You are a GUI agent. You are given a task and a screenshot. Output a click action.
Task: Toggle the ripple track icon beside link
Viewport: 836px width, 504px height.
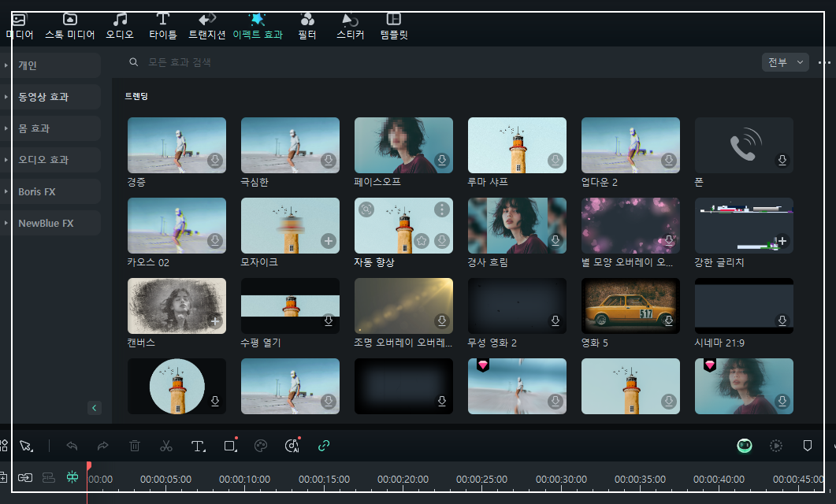pyautogui.click(x=49, y=477)
